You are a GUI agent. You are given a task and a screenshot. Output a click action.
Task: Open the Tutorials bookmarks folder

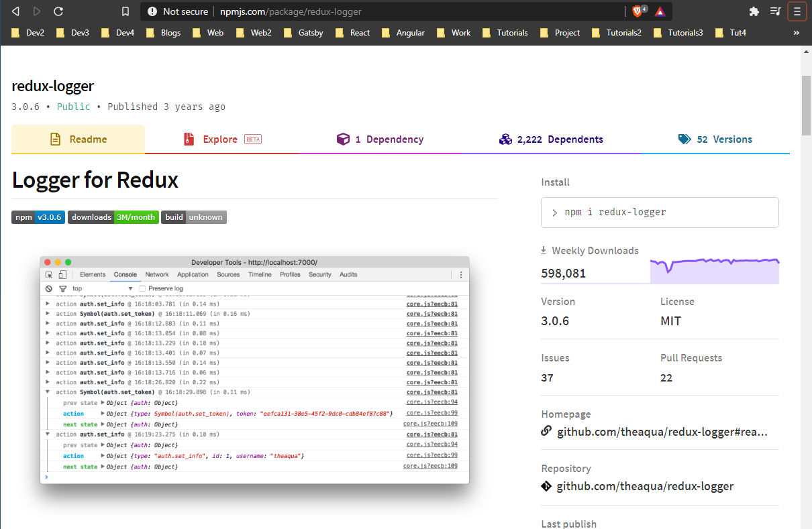(505, 32)
